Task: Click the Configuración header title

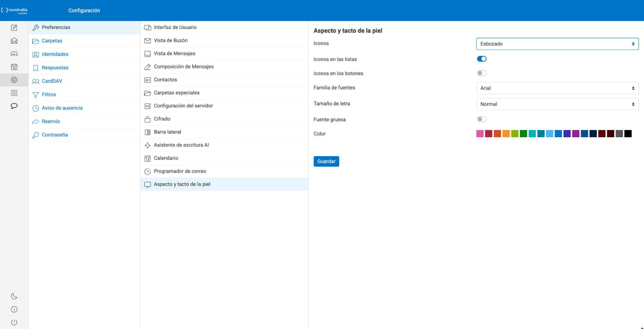Action: (x=84, y=10)
